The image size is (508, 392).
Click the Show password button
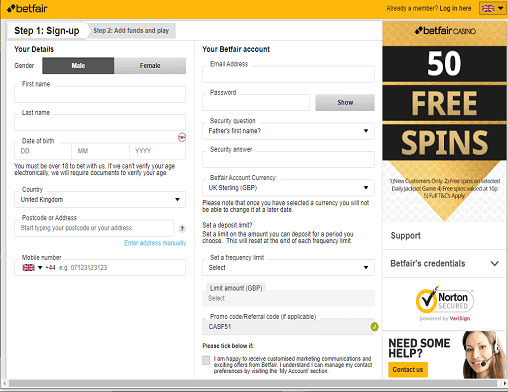pos(345,102)
